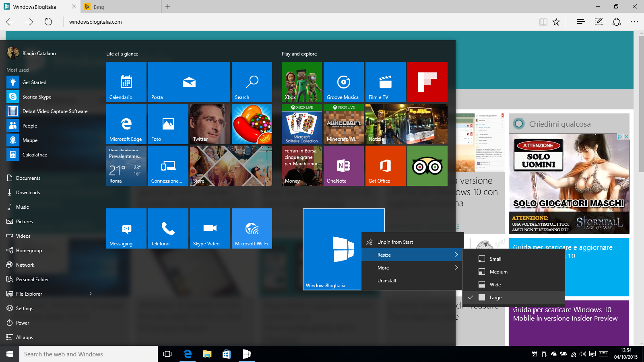Open a new Edge tab
The image size is (644, 362).
coord(168,6)
